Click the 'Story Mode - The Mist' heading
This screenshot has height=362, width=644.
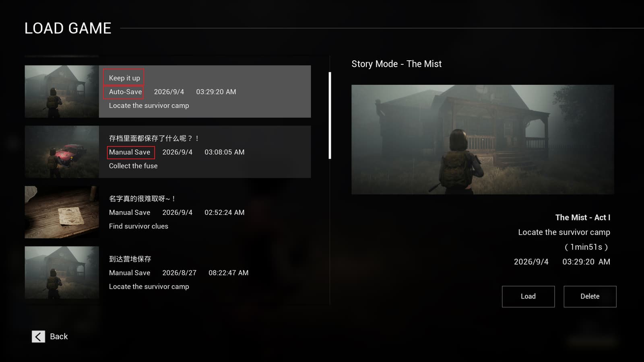click(396, 64)
